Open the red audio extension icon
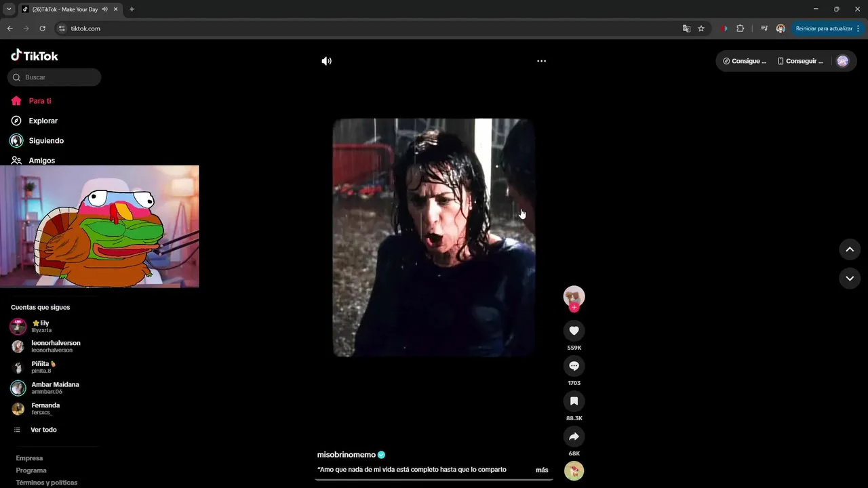This screenshot has height=488, width=868. click(724, 28)
